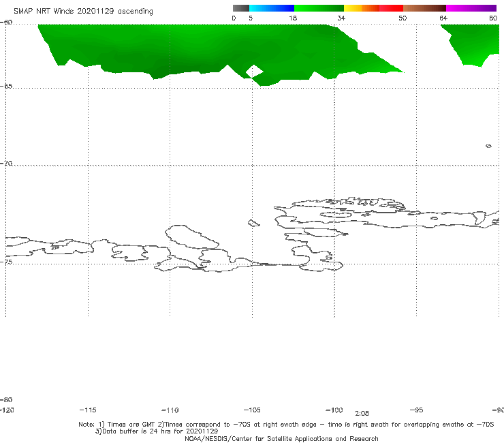The width and height of the screenshot is (504, 443).
Task: Click the magenta-purple segment of color bar
Action: click(471, 8)
